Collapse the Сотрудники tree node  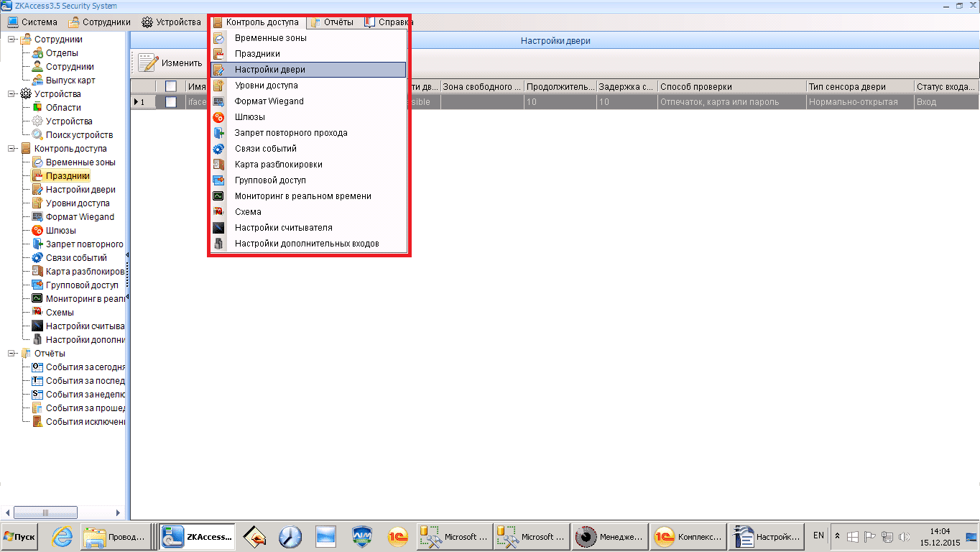(x=12, y=40)
